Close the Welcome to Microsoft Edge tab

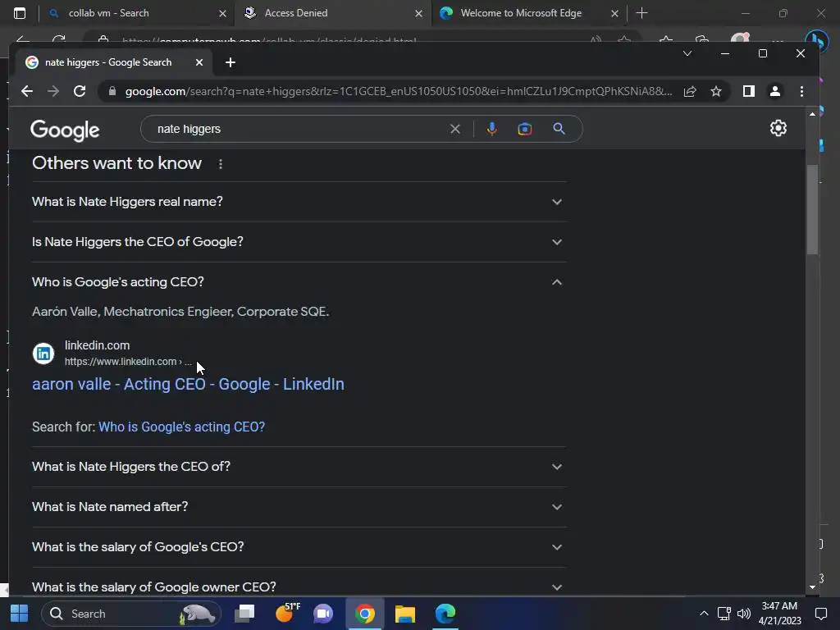tap(614, 13)
